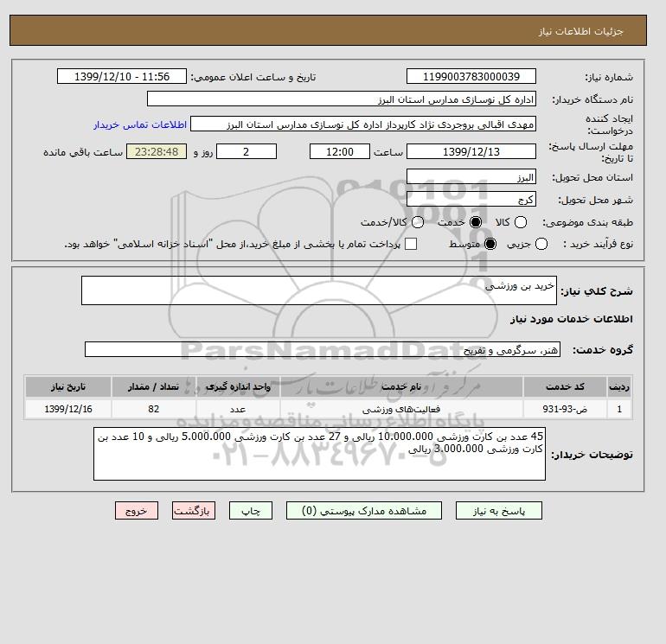
Task: Click the بازگشت back button
Action: [x=194, y=511]
